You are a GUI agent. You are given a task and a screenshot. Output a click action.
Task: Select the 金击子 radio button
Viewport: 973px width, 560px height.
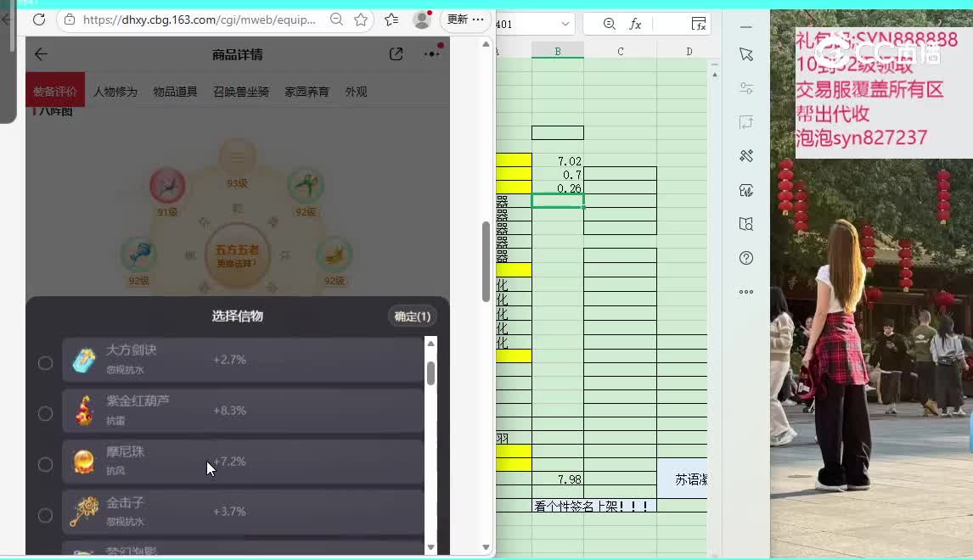coord(45,515)
